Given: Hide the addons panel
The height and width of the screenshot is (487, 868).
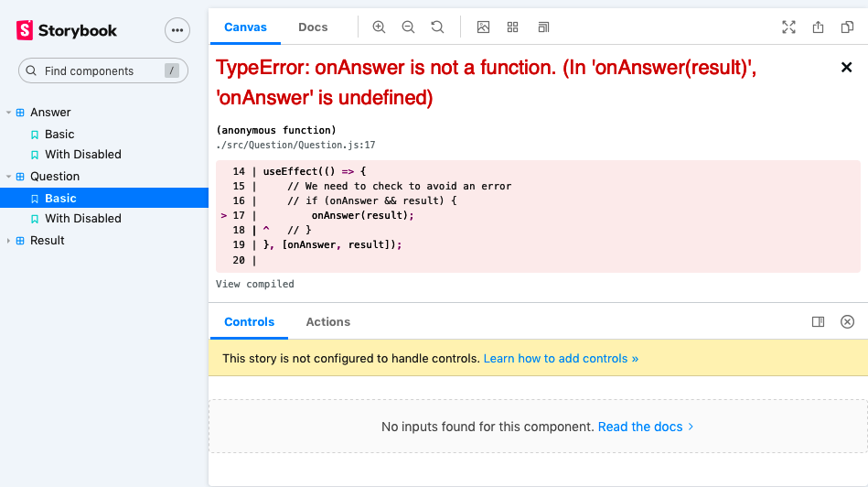Looking at the screenshot, I should click(x=847, y=322).
